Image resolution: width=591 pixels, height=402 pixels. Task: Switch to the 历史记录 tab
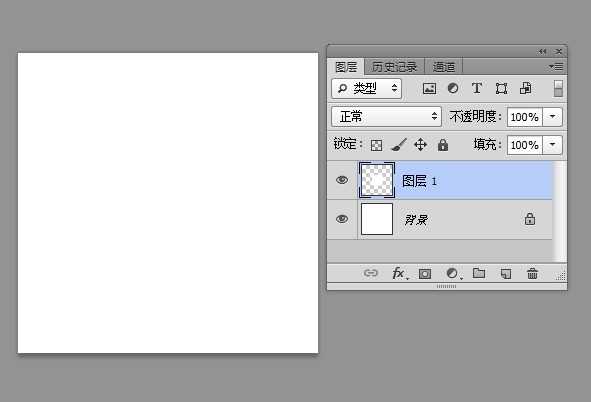tap(394, 67)
